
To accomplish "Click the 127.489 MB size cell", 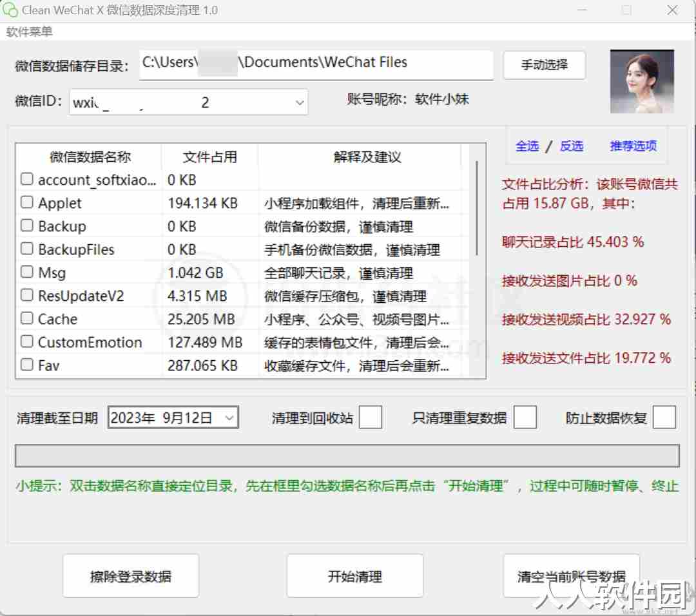I will (205, 342).
